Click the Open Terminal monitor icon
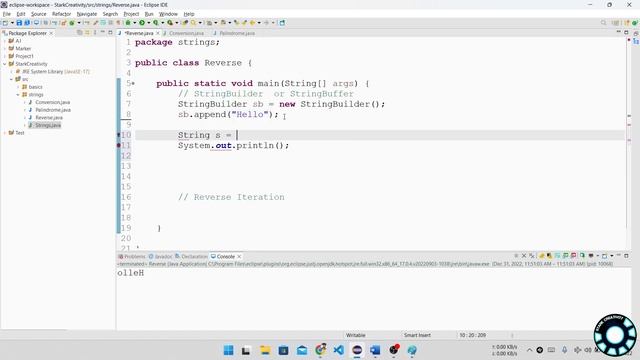This screenshot has height=360, width=640. coord(36,23)
